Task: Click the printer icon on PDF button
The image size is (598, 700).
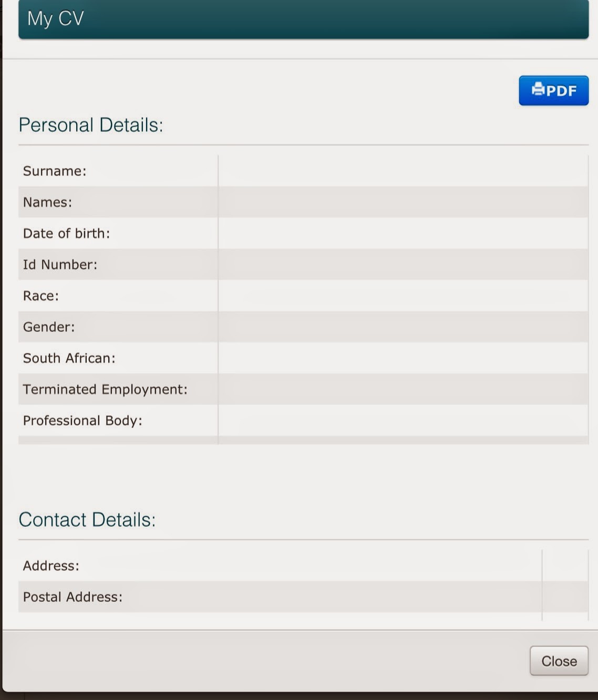Action: [x=538, y=89]
